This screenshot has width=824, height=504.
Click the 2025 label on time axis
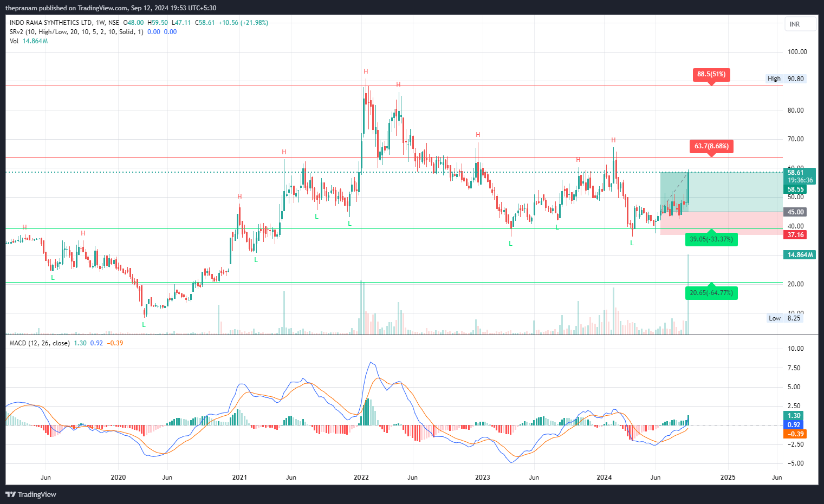point(728,477)
